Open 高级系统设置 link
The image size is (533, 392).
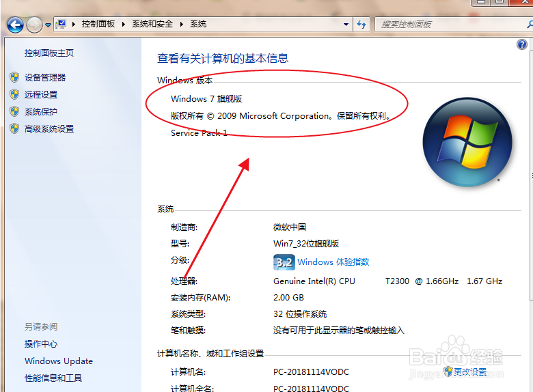point(49,129)
